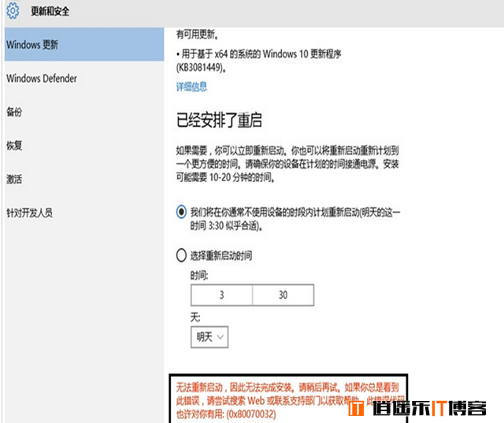Image resolution: width=504 pixels, height=423 pixels.
Task: Select automatic restart schedule radio option
Action: 181,212
